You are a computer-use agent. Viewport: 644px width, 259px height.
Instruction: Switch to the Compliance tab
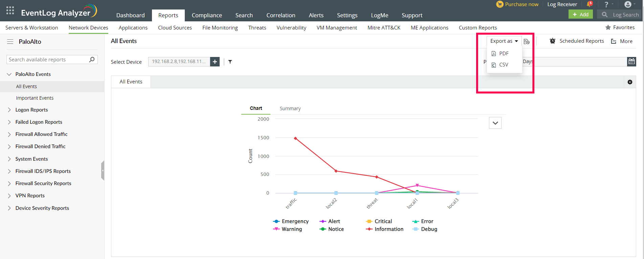(207, 15)
